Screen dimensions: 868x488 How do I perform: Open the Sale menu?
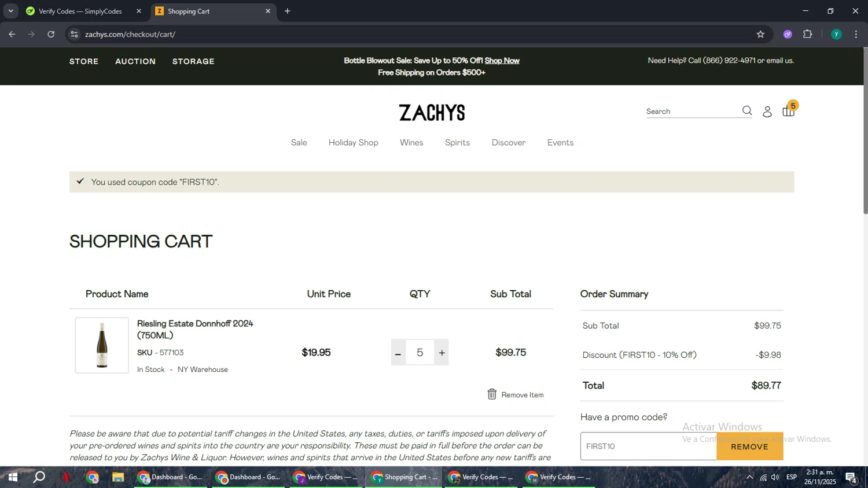coord(299,143)
